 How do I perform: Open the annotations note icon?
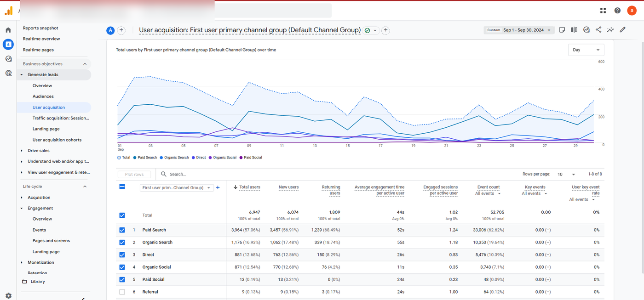(562, 30)
